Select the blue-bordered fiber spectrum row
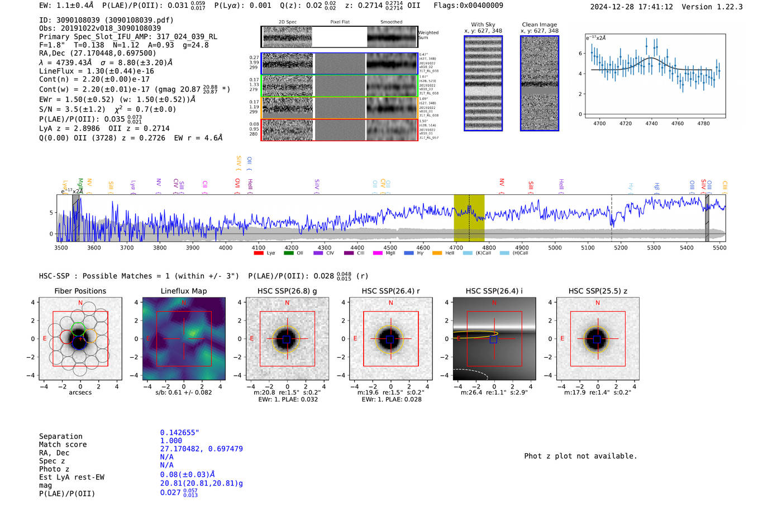The height and width of the screenshot is (532, 782). tap(340, 64)
